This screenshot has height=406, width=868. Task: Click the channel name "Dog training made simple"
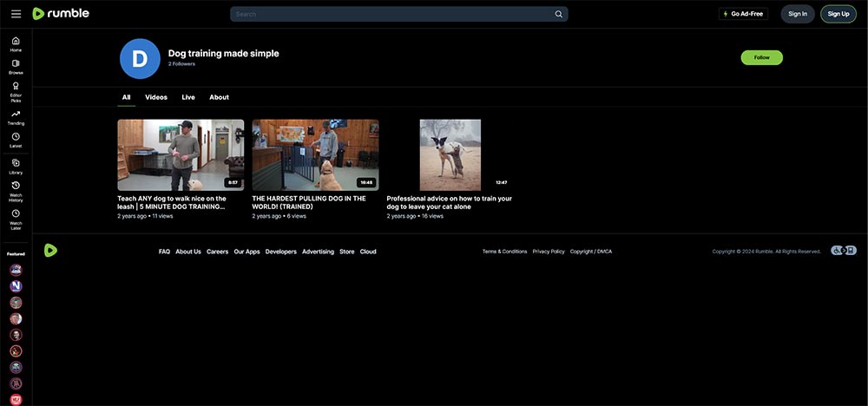click(x=224, y=54)
